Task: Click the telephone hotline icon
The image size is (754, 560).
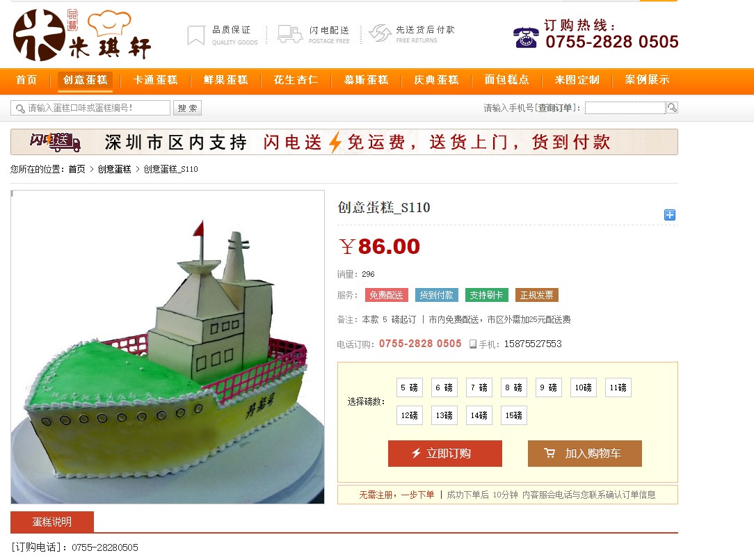Action: pos(526,38)
